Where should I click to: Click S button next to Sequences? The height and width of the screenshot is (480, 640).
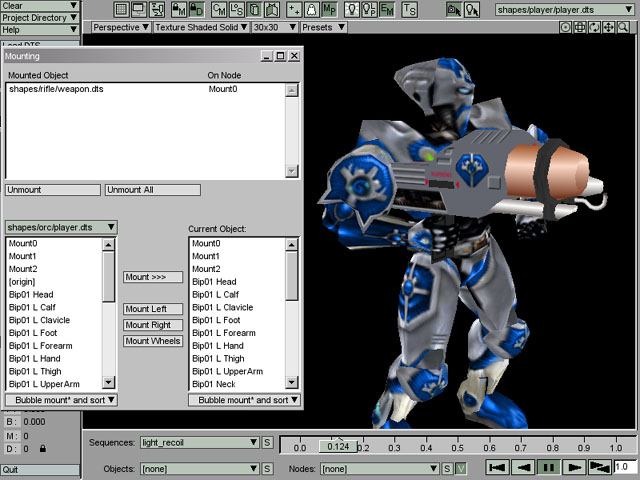(x=267, y=442)
